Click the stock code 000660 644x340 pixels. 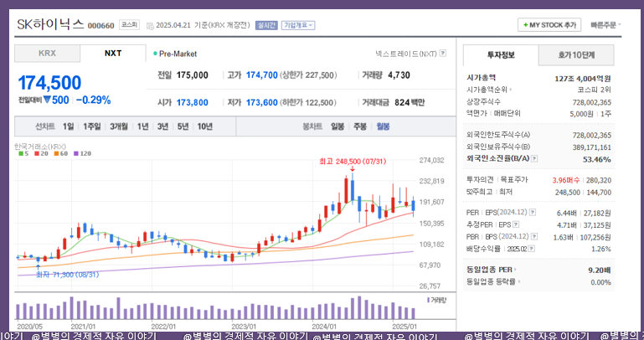click(101, 26)
